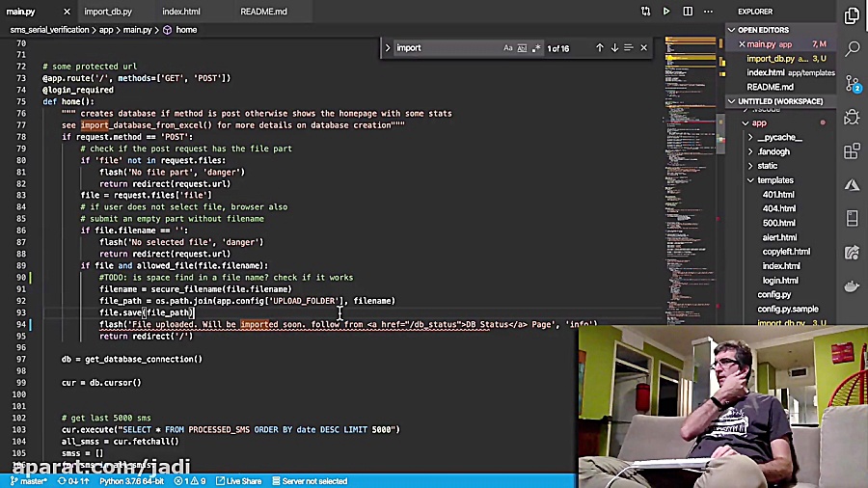868x488 pixels.
Task: Toggle Match Whole Word in find widget
Action: (x=523, y=47)
